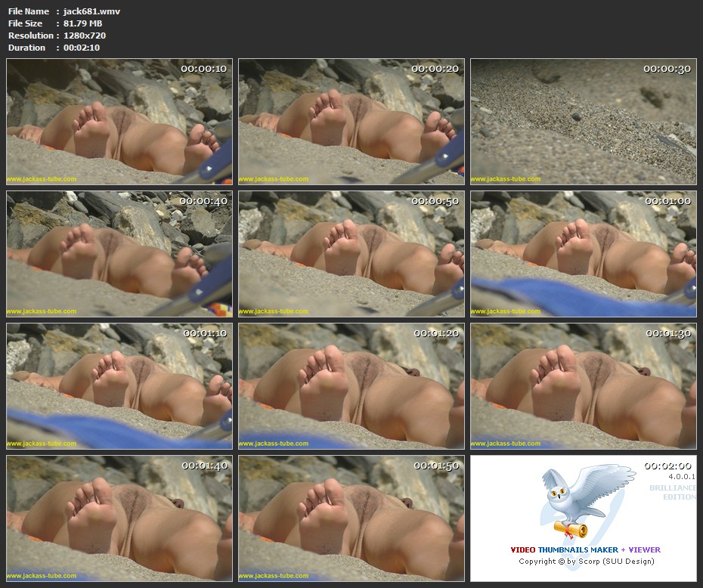This screenshot has height=588, width=703.
Task: Click the 00:02:00 timestamp on the logo frame
Action: pyautogui.click(x=667, y=466)
